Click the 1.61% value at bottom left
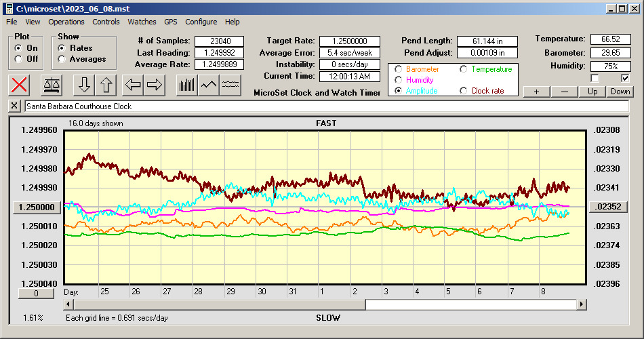This screenshot has height=339, width=644. pyautogui.click(x=33, y=317)
